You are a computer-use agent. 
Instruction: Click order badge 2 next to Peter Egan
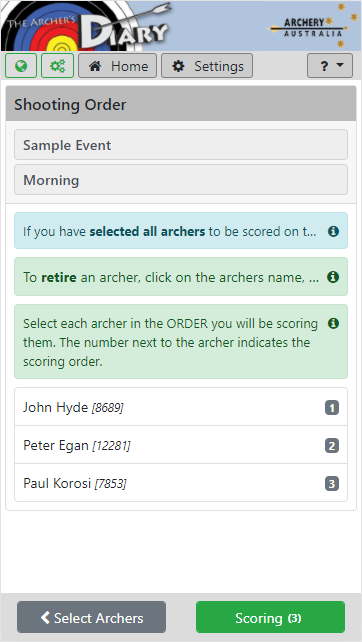332,446
